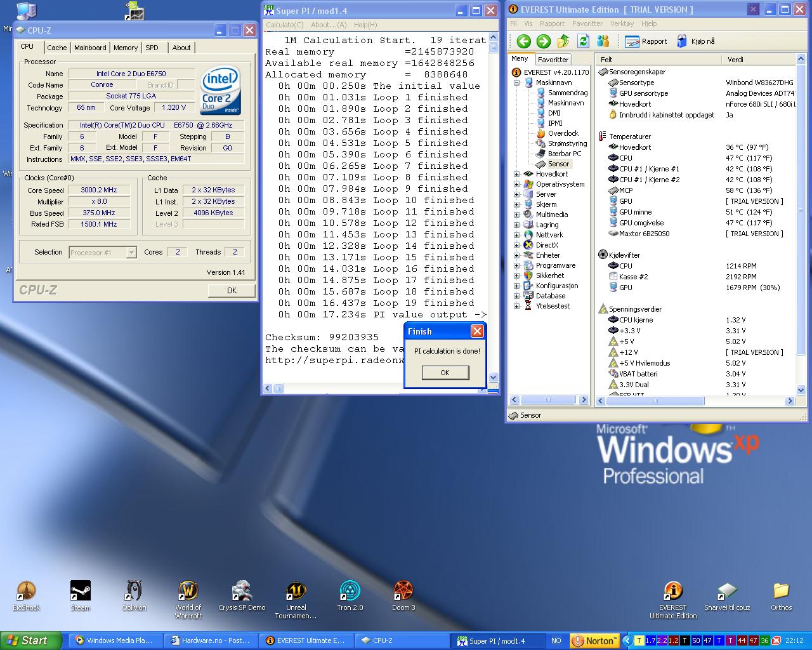The height and width of the screenshot is (650, 812).
Task: Open the Verktøy menu in EVEREST
Action: click(622, 23)
